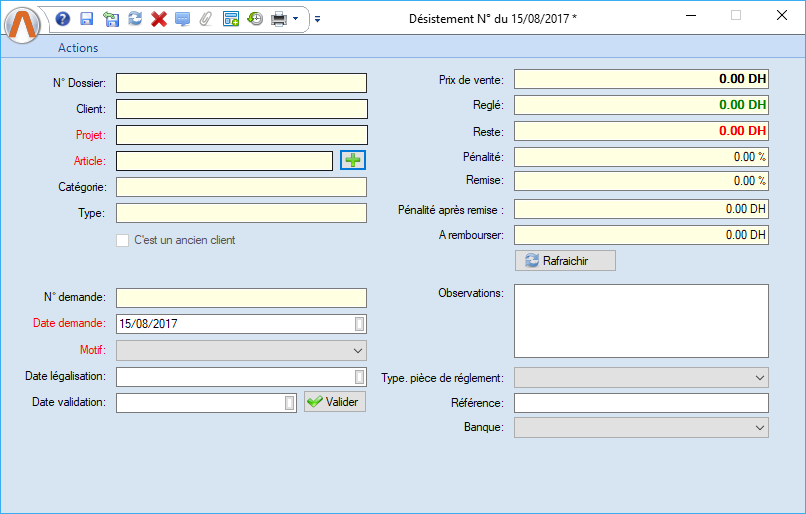This screenshot has height=514, width=806.
Task: Open the print options dropdown arrow
Action: 296,19
